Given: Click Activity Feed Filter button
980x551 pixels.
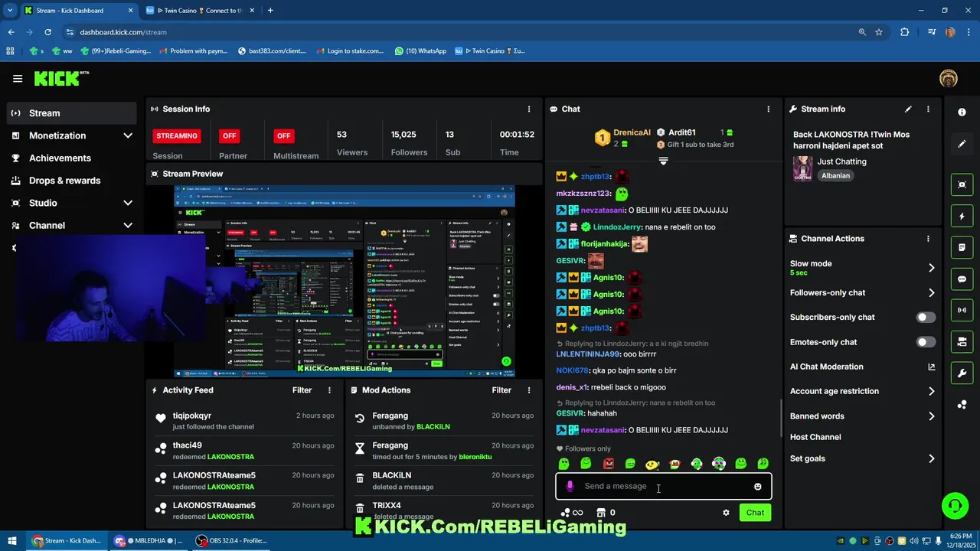Looking at the screenshot, I should [x=302, y=390].
